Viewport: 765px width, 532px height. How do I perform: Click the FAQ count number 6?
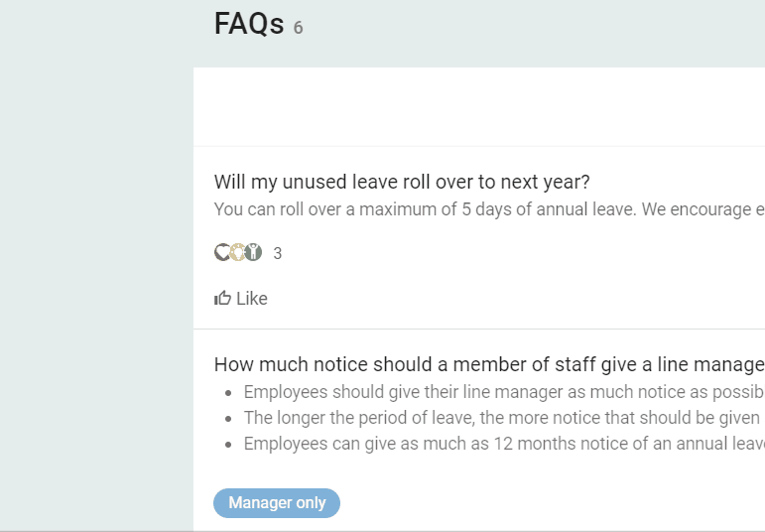pyautogui.click(x=298, y=28)
